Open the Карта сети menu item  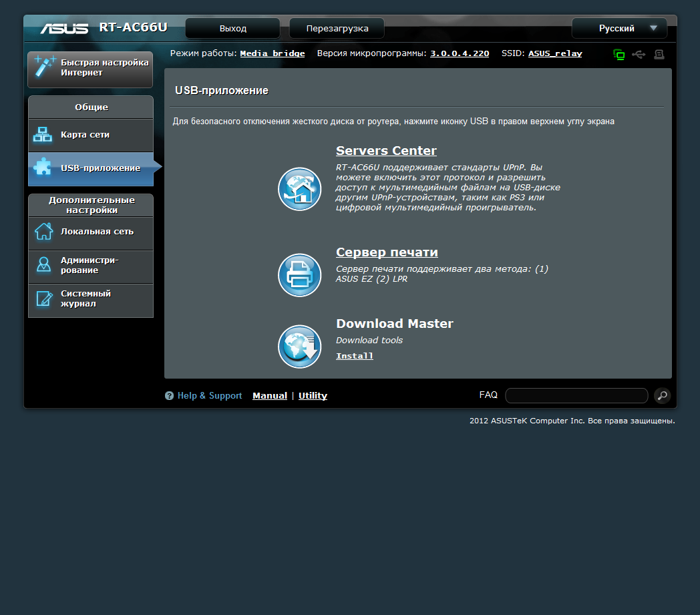[91, 136]
